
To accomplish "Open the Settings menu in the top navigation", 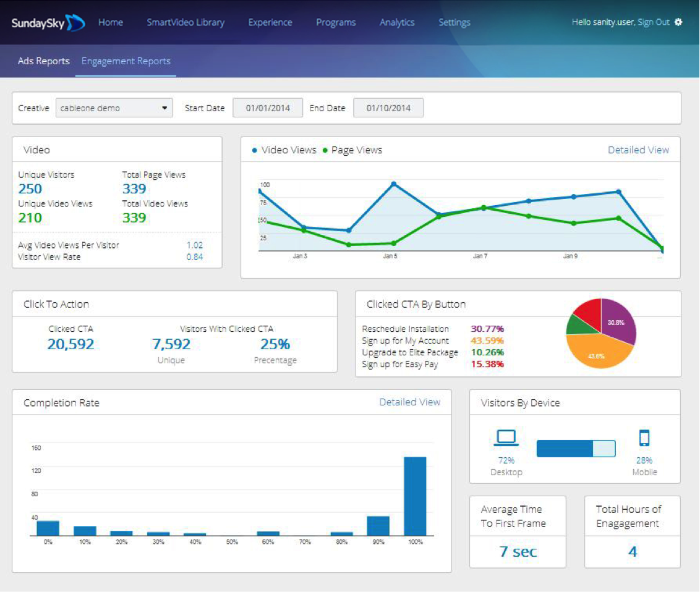I will pos(454,22).
